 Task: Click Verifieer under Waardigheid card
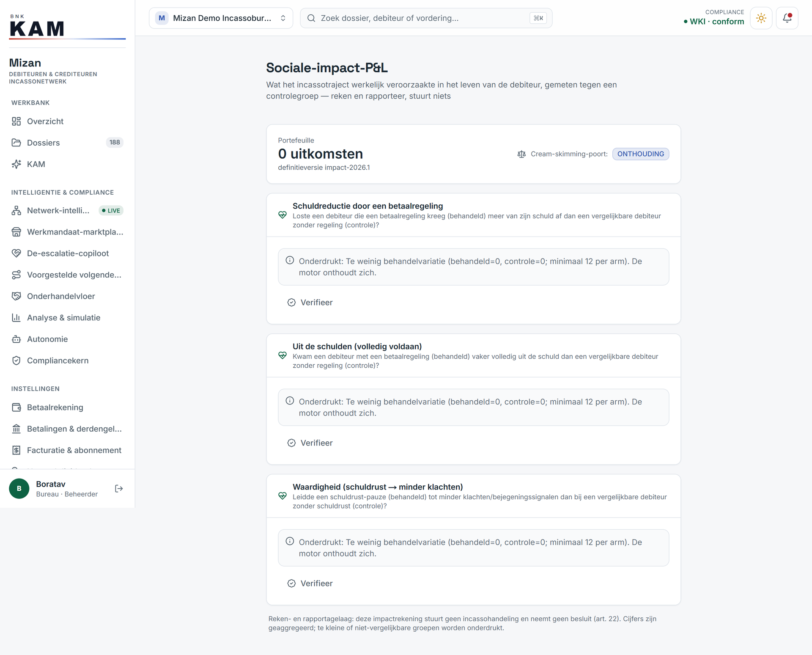click(310, 583)
